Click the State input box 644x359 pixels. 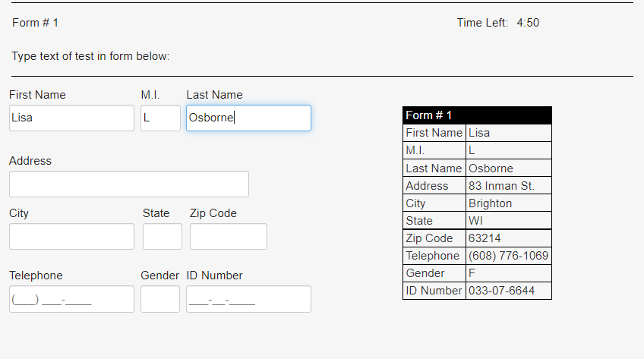(163, 236)
